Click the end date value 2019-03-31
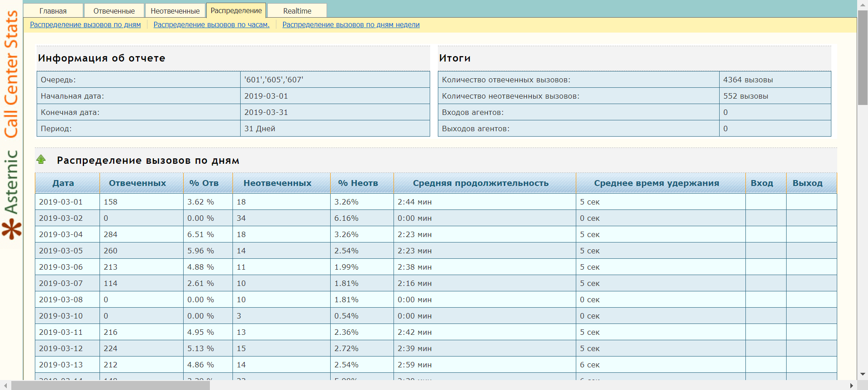The height and width of the screenshot is (390, 868). (266, 112)
